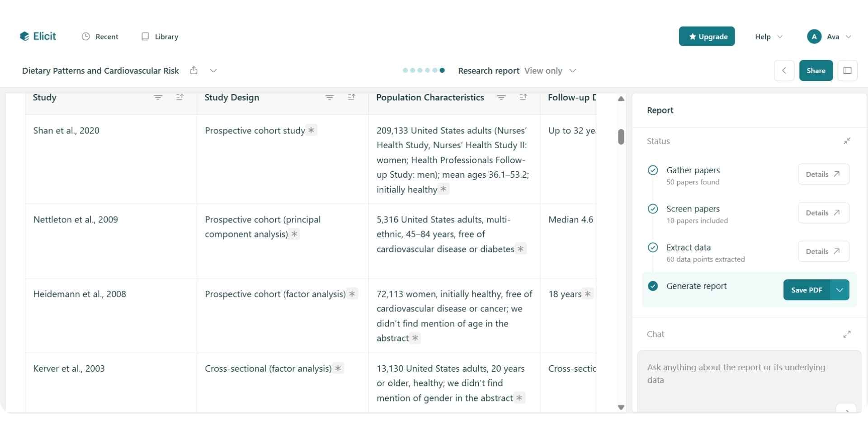
Task: Toggle the sidebar panel layout icon
Action: pyautogui.click(x=847, y=71)
